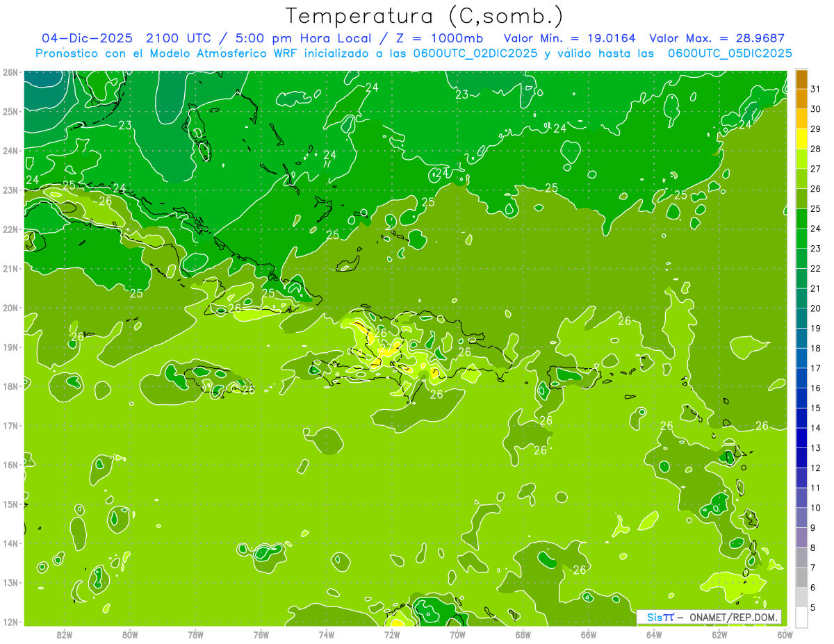The height and width of the screenshot is (644, 834).
Task: Click the "16N" latitude label
Action: (10, 465)
